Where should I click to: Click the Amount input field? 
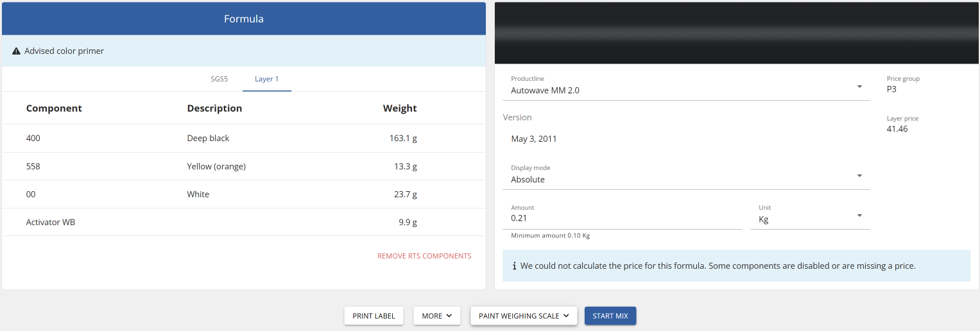(621, 218)
